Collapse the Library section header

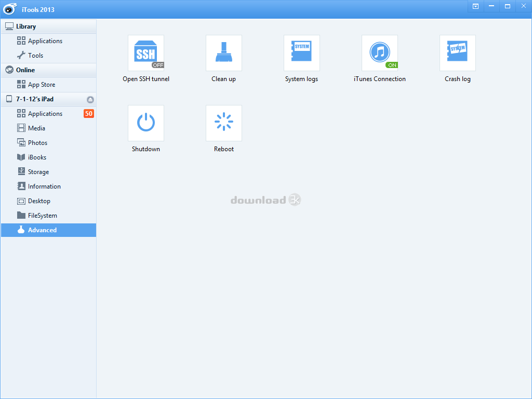(x=26, y=26)
